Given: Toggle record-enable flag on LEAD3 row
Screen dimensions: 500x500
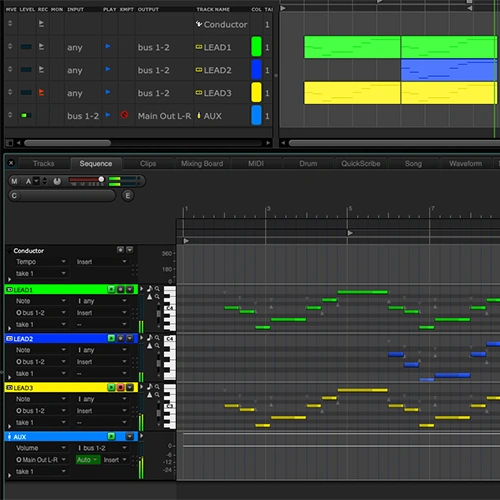Looking at the screenshot, I should [41, 92].
